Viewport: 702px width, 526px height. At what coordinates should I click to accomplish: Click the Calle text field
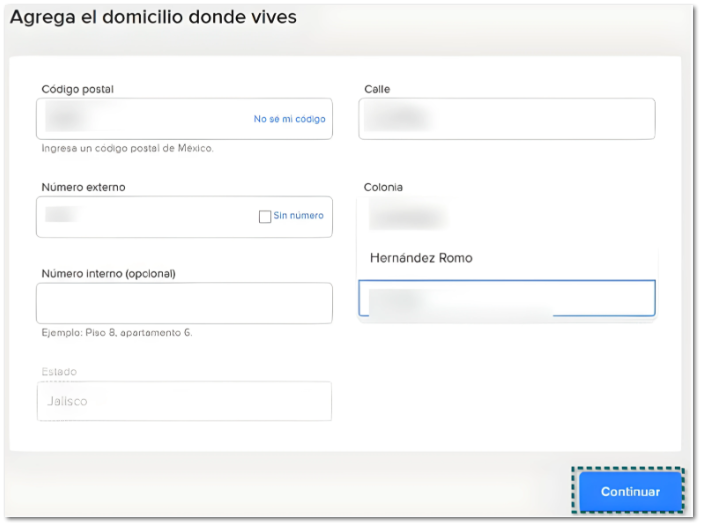[x=507, y=119]
